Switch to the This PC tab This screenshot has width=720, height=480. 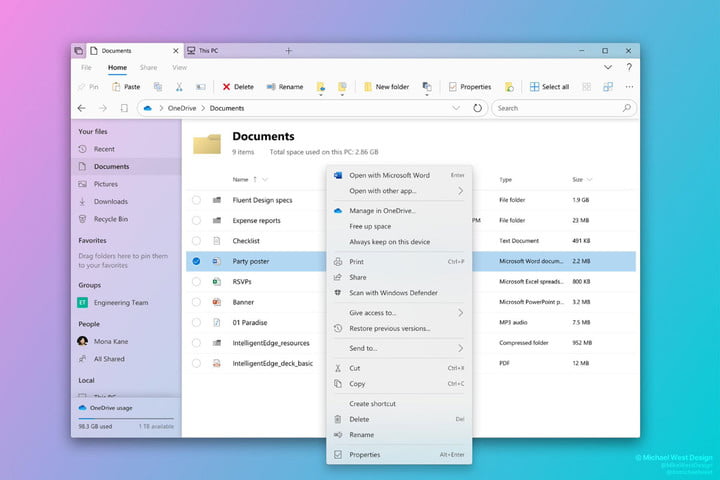[x=209, y=50]
